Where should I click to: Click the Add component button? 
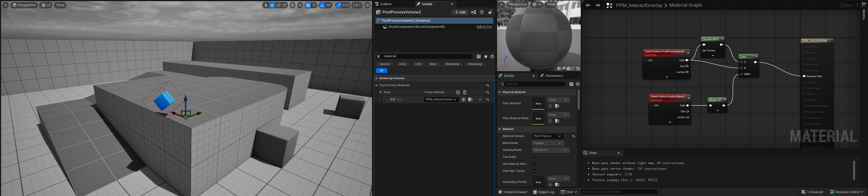460,12
